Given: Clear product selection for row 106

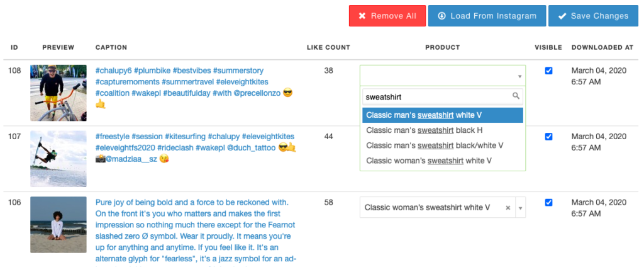Looking at the screenshot, I should [508, 208].
